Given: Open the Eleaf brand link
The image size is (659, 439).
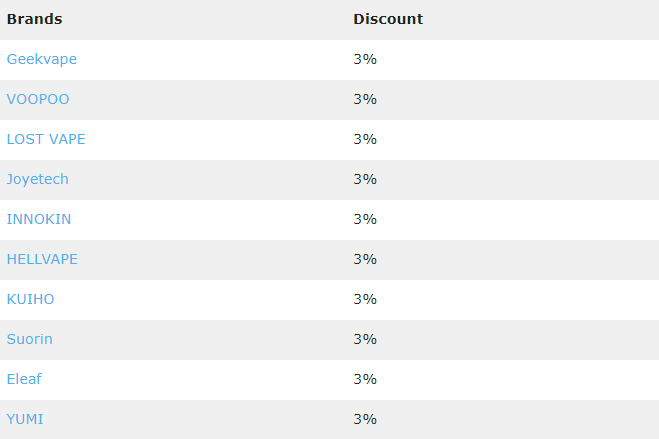Looking at the screenshot, I should pos(24,379).
